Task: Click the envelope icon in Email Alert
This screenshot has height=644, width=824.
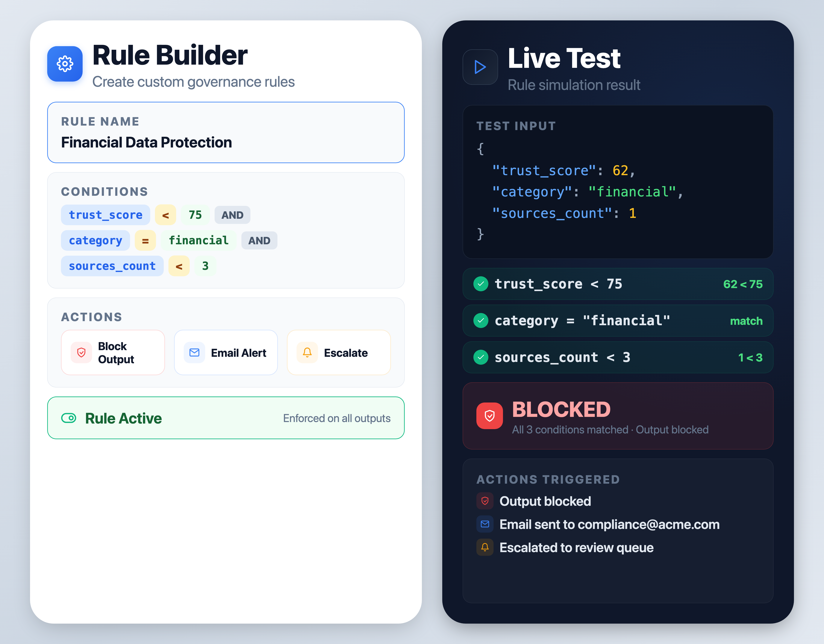Action: pyautogui.click(x=194, y=352)
